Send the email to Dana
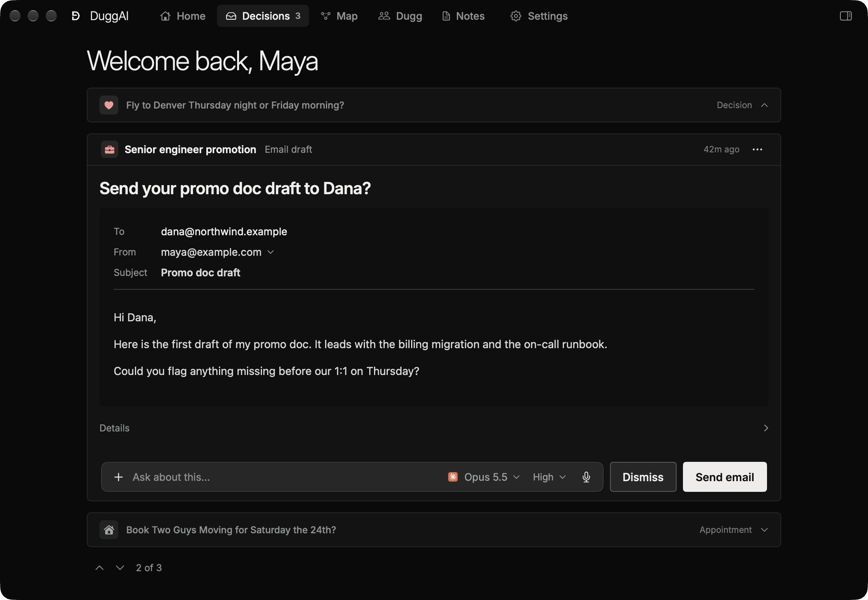The image size is (868, 600). click(725, 477)
